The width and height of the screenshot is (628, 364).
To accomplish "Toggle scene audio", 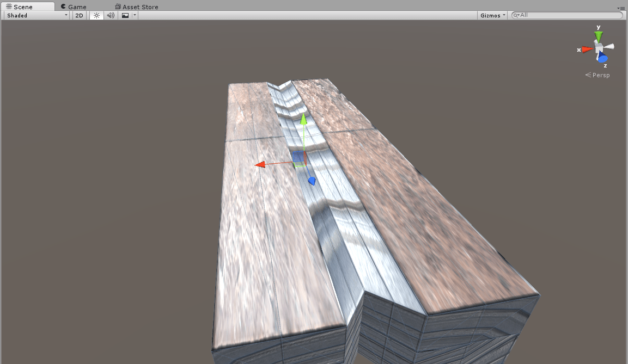I will [111, 15].
